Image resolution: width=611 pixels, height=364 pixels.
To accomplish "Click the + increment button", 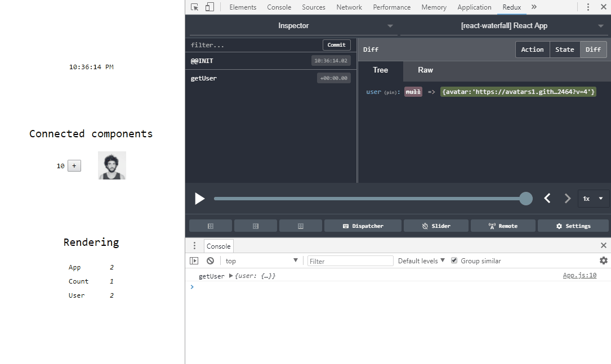I will [74, 165].
